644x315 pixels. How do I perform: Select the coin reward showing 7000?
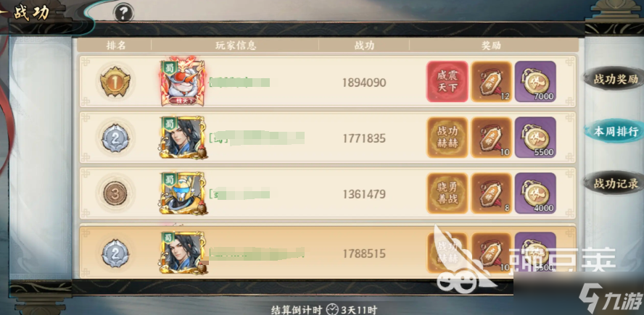pos(535,82)
